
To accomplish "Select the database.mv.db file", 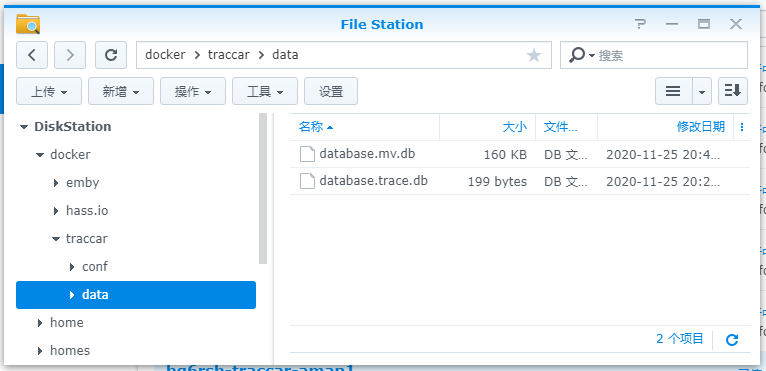I will point(520,154).
